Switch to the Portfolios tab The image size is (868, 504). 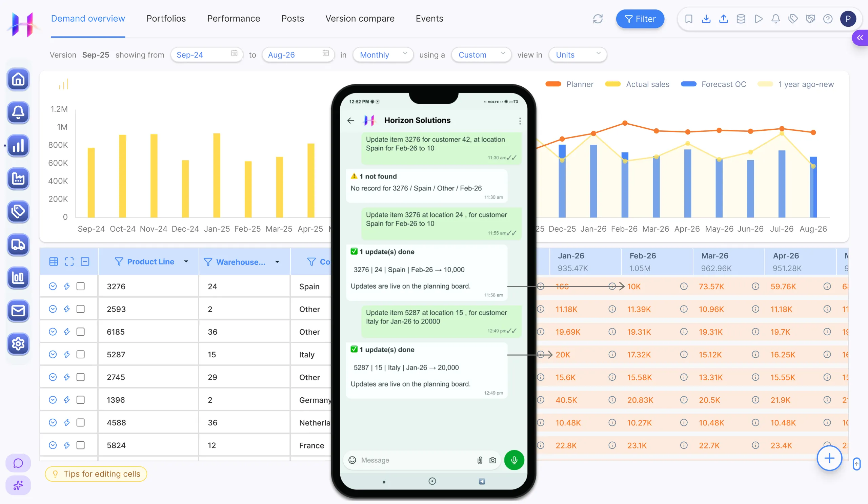tap(166, 19)
